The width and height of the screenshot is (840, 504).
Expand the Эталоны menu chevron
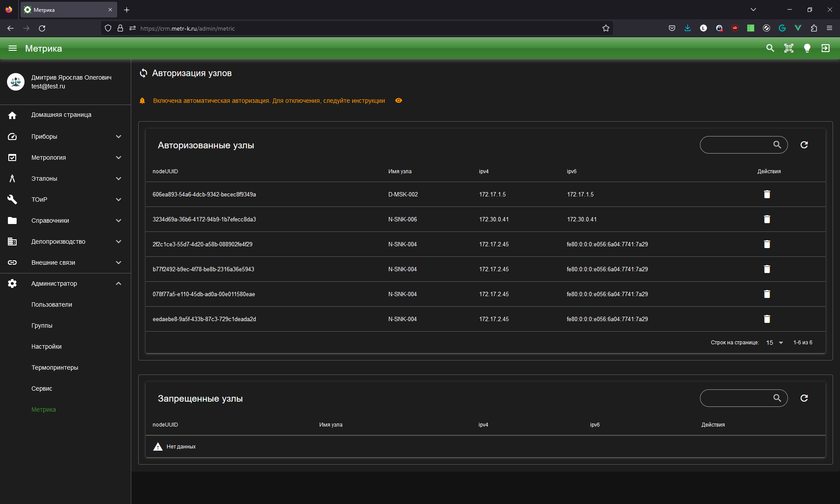pyautogui.click(x=119, y=178)
